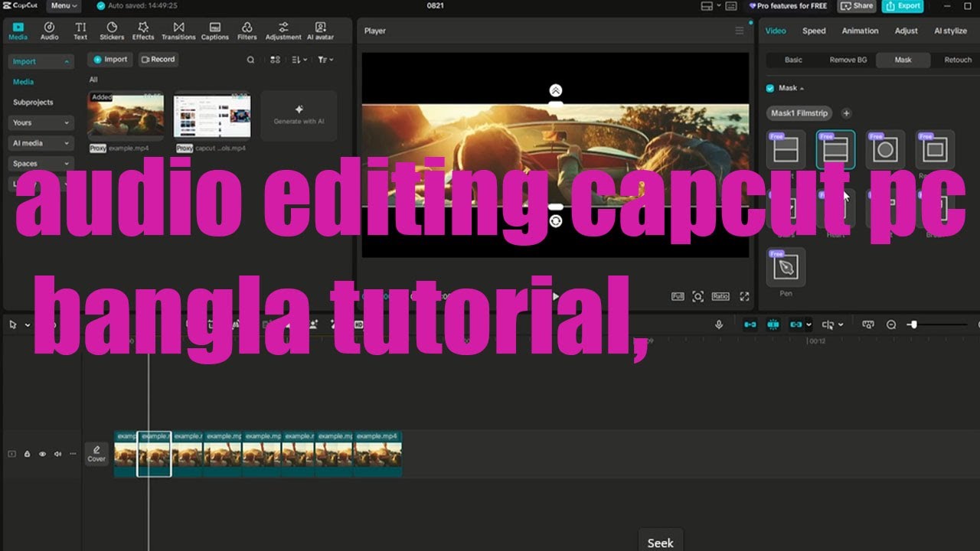This screenshot has width=980, height=551.
Task: Zoom out timeline with minus magnifier
Action: [x=891, y=324]
